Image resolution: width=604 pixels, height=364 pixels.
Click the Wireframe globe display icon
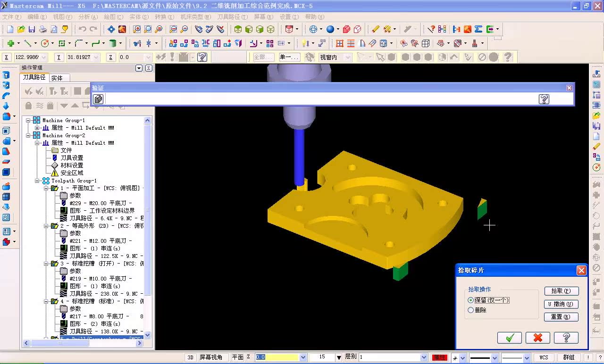click(314, 29)
